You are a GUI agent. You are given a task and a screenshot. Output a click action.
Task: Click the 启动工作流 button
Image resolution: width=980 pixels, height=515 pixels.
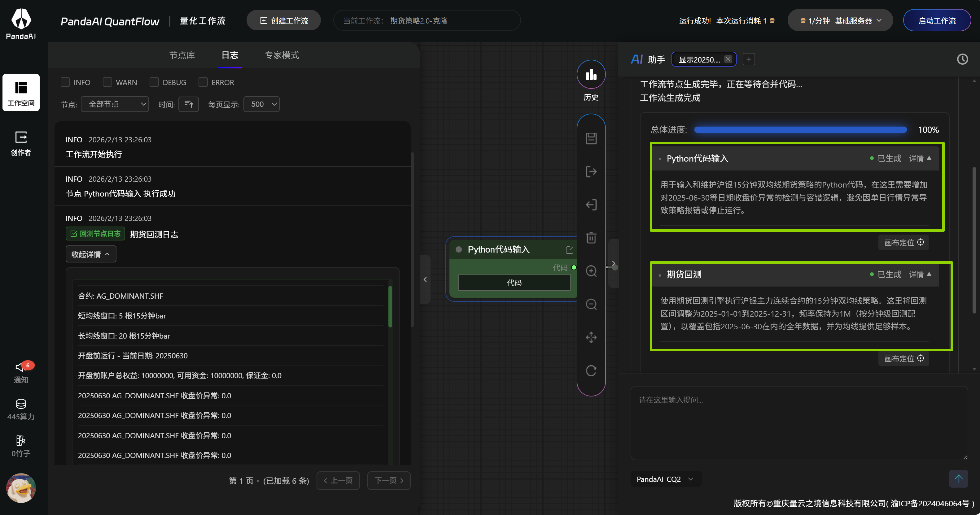click(x=937, y=20)
